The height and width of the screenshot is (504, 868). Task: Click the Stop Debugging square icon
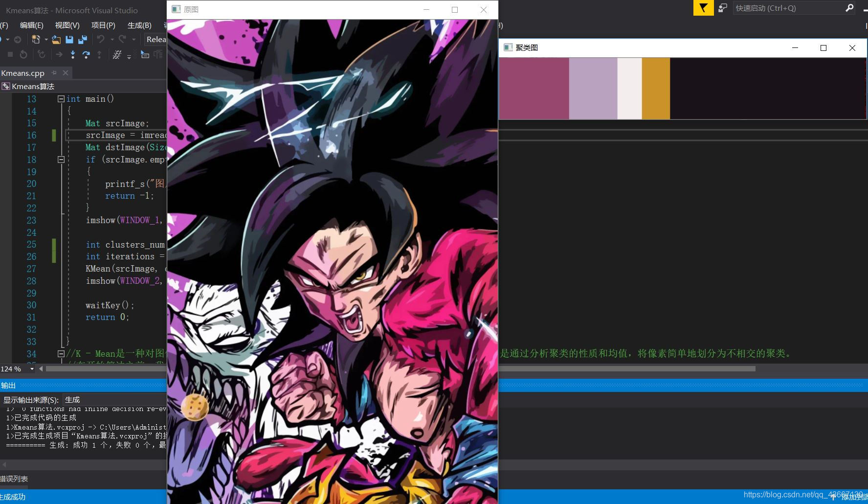tap(10, 54)
